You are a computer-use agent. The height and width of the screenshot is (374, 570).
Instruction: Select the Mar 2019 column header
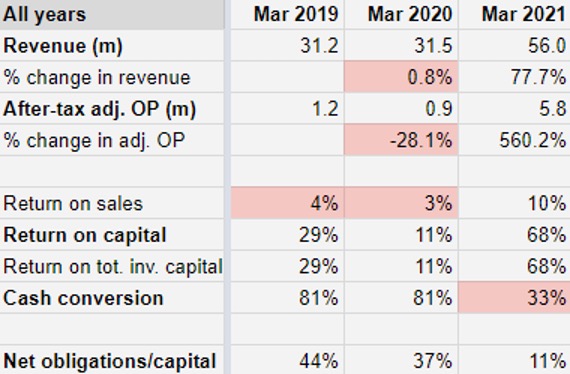(x=288, y=15)
